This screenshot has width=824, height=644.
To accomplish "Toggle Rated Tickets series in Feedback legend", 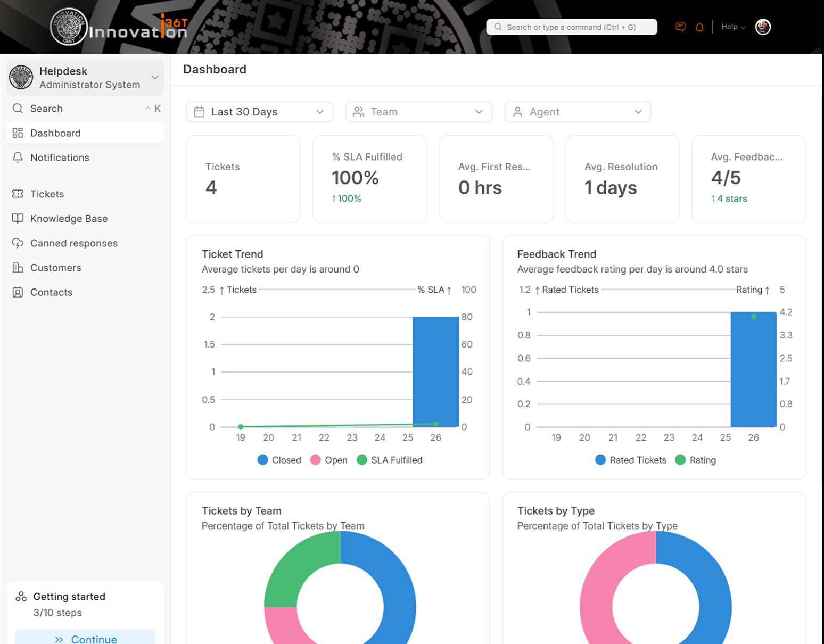I will pos(631,460).
